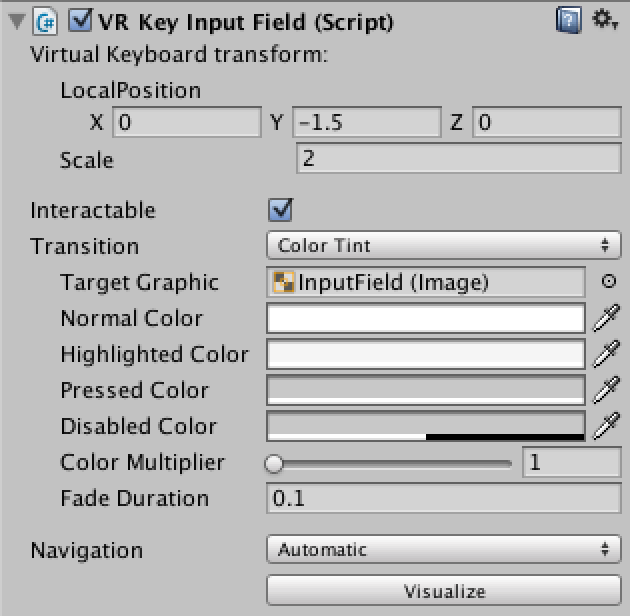Image resolution: width=630 pixels, height=616 pixels.
Task: Open the component gear settings menu
Action: [x=604, y=20]
